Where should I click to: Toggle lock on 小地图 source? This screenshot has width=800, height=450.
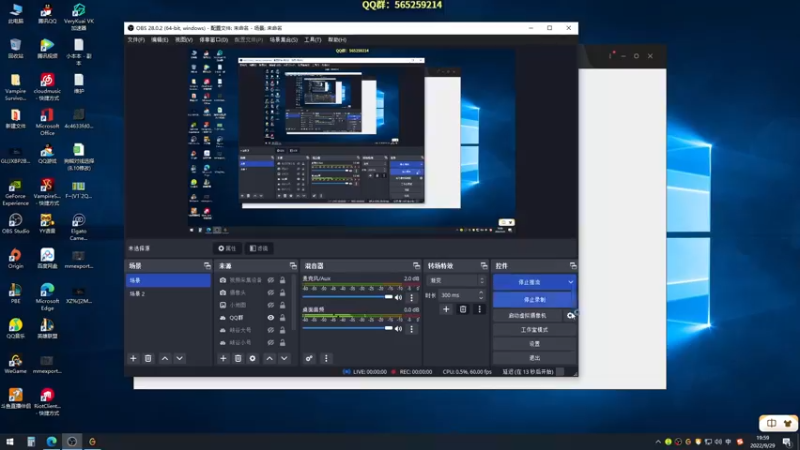point(283,305)
